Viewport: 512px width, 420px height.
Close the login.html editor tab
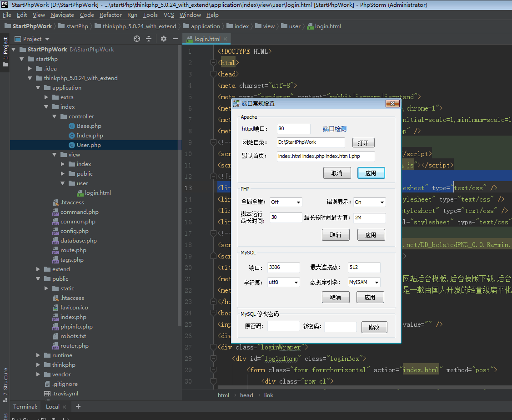[226, 39]
